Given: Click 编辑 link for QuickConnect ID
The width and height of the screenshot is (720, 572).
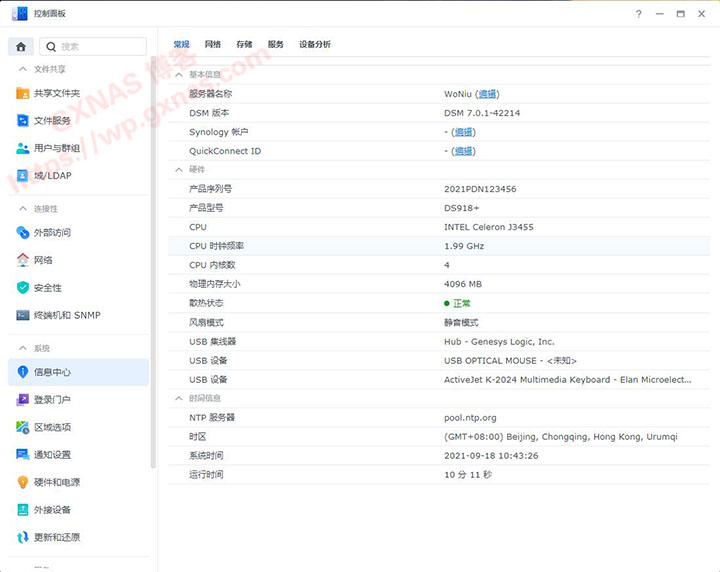Looking at the screenshot, I should (x=464, y=151).
